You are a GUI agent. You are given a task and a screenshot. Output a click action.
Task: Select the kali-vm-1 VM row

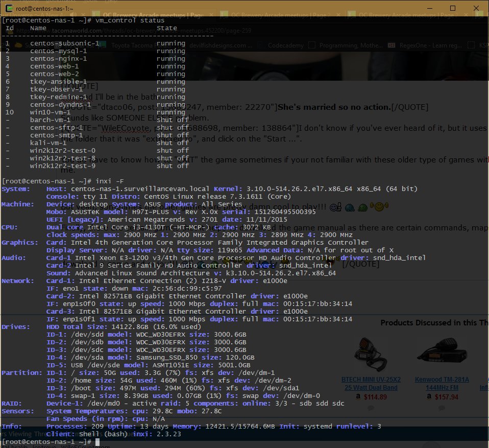[97, 143]
